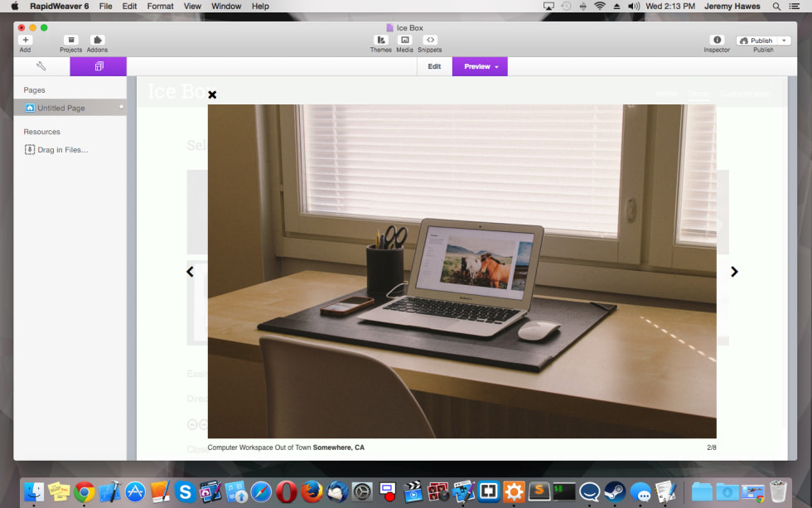Close the lightbox with the X icon
The image size is (812, 508).
(212, 94)
